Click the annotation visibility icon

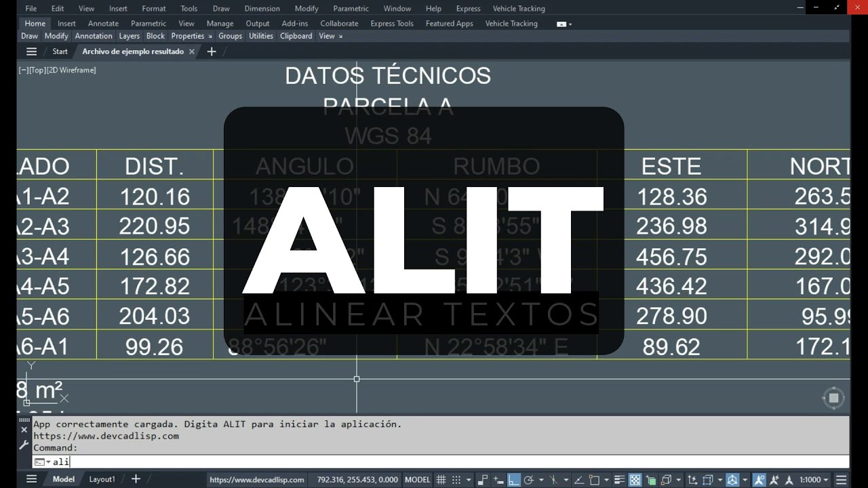coord(759,480)
